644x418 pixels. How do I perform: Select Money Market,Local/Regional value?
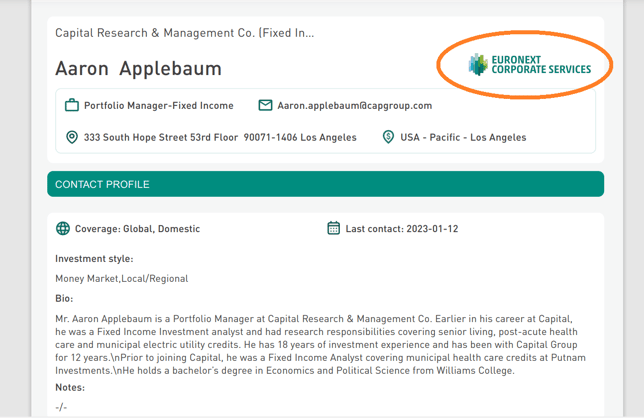[x=122, y=278]
